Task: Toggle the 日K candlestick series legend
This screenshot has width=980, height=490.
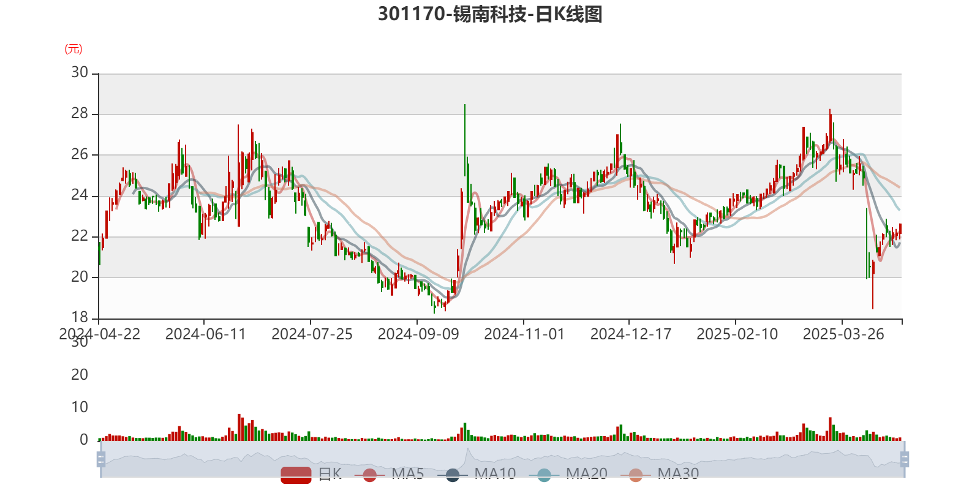Action: 311,474
